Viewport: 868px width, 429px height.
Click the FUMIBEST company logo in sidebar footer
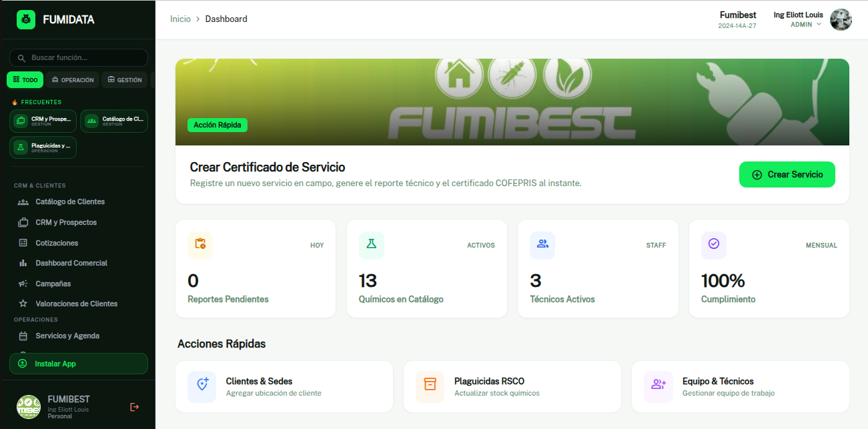point(29,406)
